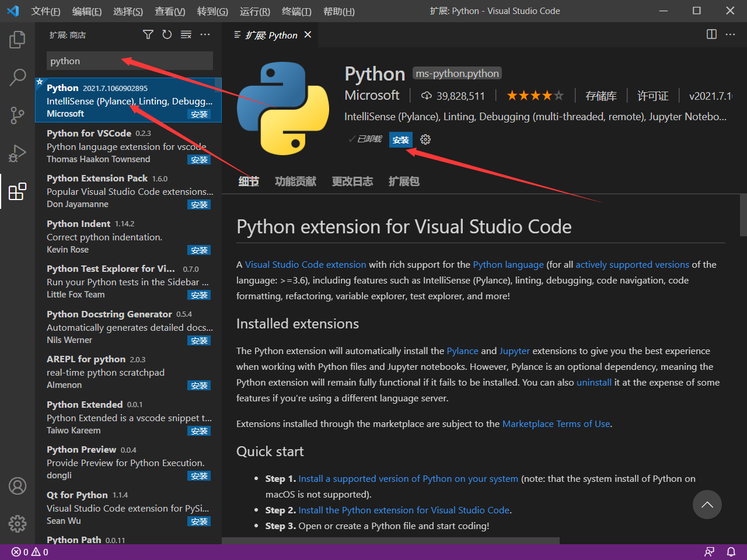Image resolution: width=747 pixels, height=560 pixels.
Task: Open the Explorer view in activity bar
Action: coord(18,40)
